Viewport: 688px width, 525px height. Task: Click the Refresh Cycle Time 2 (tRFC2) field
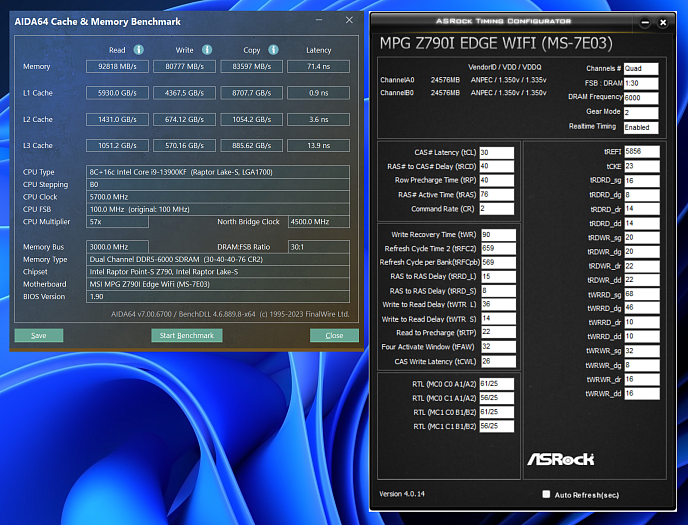[x=498, y=249]
